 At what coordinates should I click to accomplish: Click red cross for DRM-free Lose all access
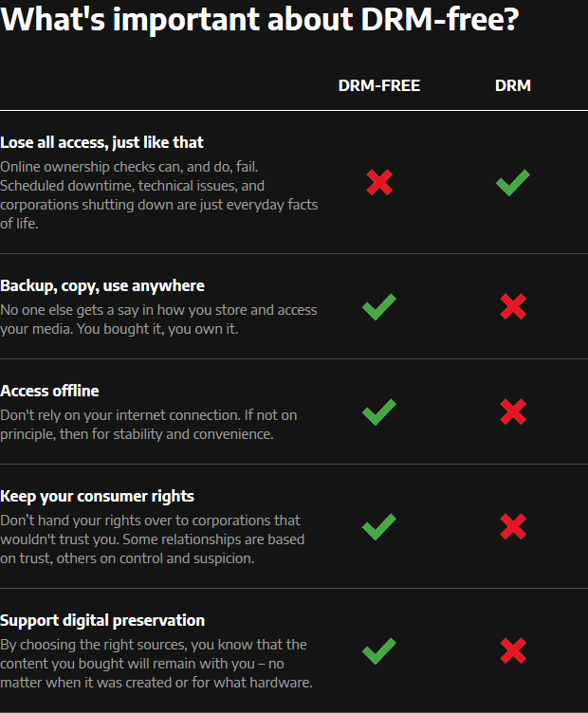tap(379, 182)
